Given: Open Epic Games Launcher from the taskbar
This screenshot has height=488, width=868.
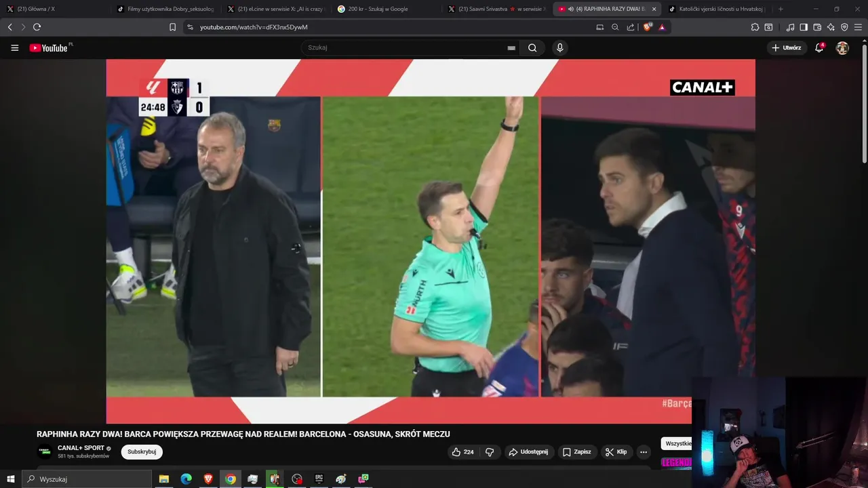Looking at the screenshot, I should point(319,479).
